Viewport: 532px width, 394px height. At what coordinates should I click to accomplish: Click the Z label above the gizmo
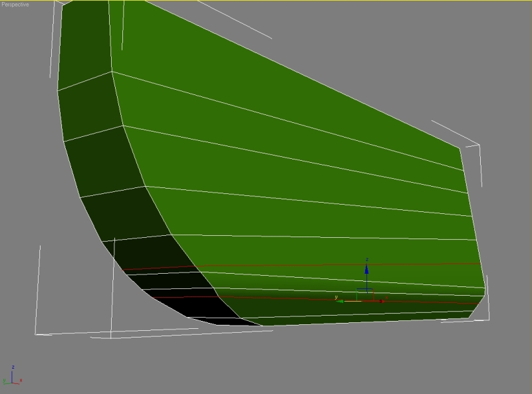(x=366, y=260)
